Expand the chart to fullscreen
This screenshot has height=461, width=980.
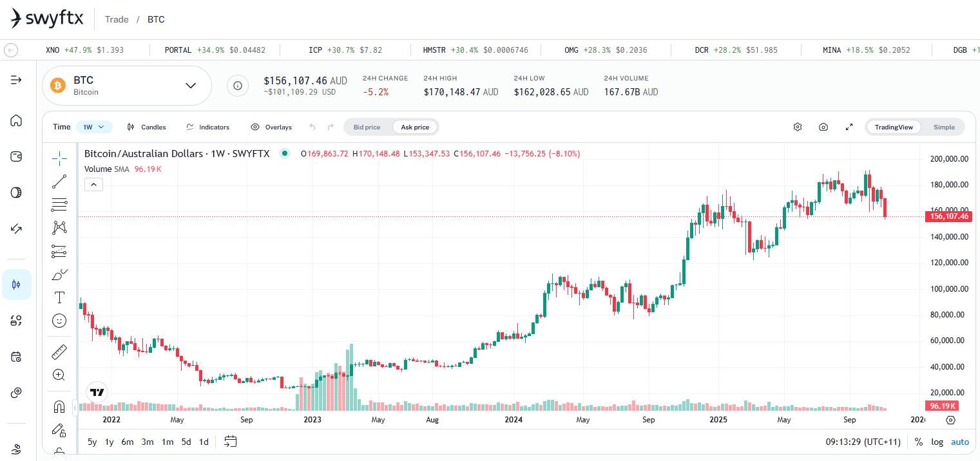[x=849, y=127]
